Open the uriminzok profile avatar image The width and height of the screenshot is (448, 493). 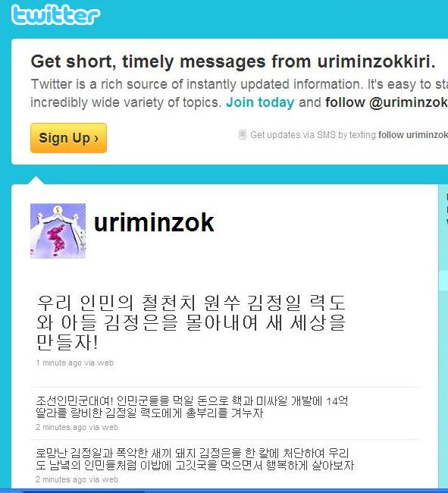[58, 231]
